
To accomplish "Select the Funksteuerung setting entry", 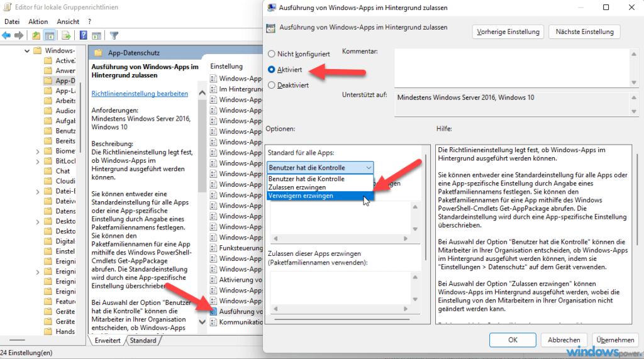I will pyautogui.click(x=236, y=248).
